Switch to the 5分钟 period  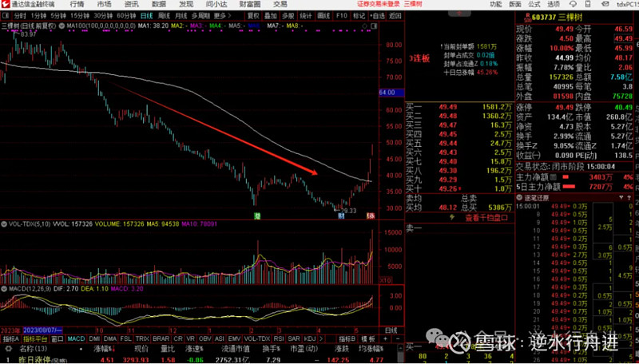pyautogui.click(x=58, y=16)
